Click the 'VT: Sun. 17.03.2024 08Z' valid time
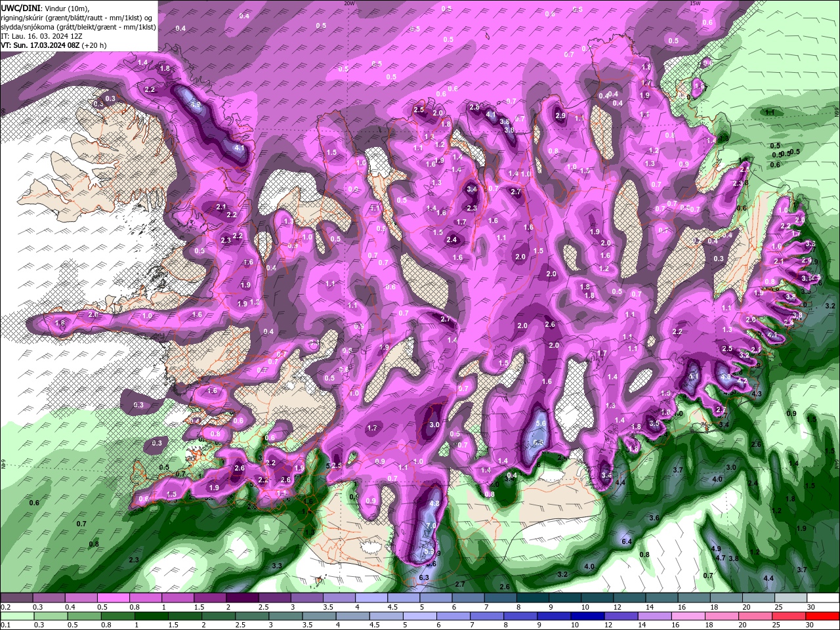 coord(40,45)
